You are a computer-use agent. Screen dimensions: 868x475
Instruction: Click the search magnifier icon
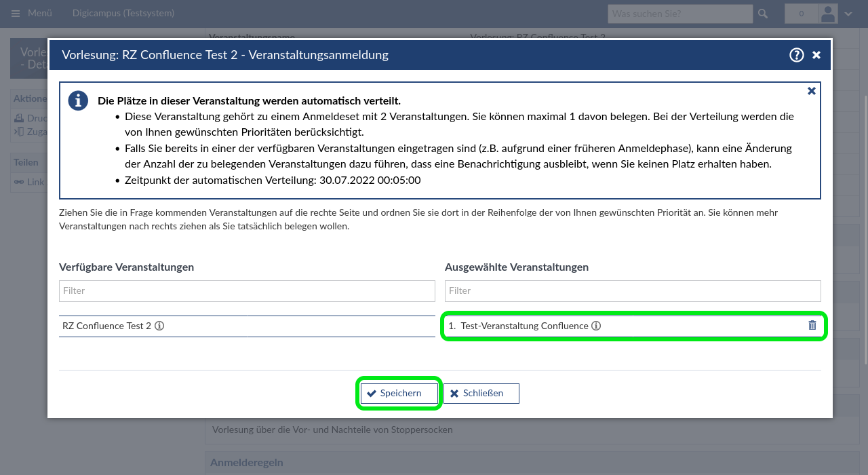coord(763,14)
